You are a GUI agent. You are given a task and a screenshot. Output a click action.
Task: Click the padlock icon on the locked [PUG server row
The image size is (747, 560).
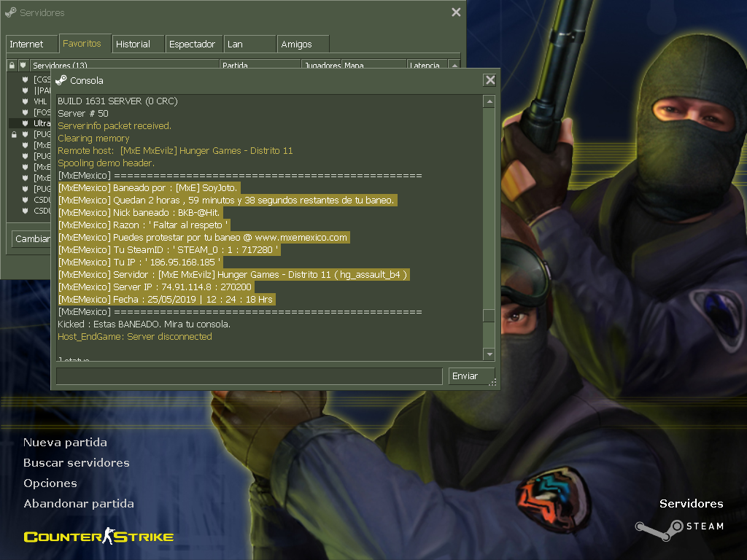pos(14,134)
